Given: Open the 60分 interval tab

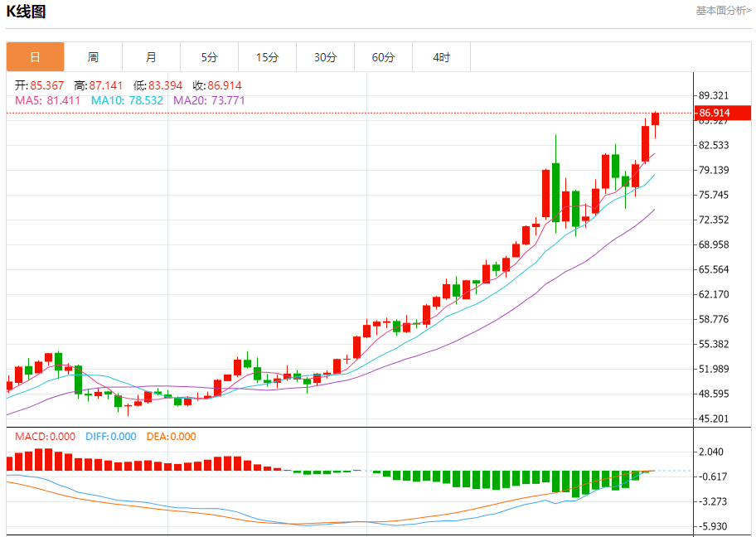Looking at the screenshot, I should (x=383, y=57).
